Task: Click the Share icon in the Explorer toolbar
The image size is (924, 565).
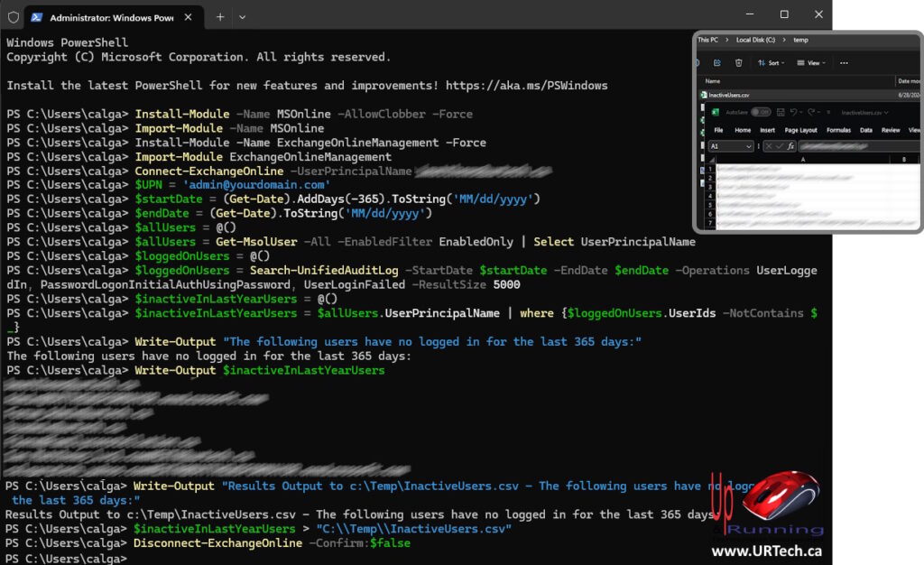Action: [x=717, y=63]
